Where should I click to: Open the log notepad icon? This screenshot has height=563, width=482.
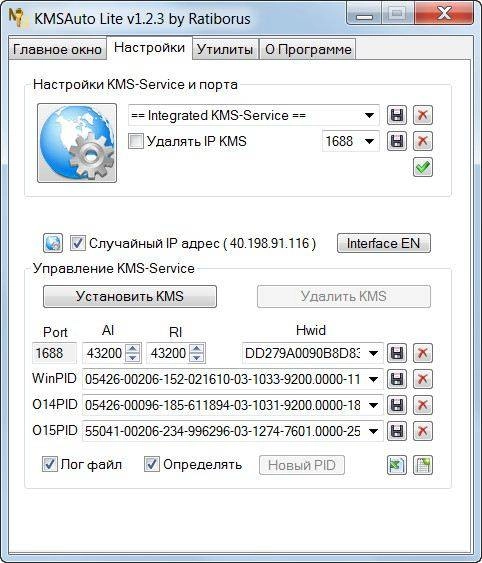422,465
